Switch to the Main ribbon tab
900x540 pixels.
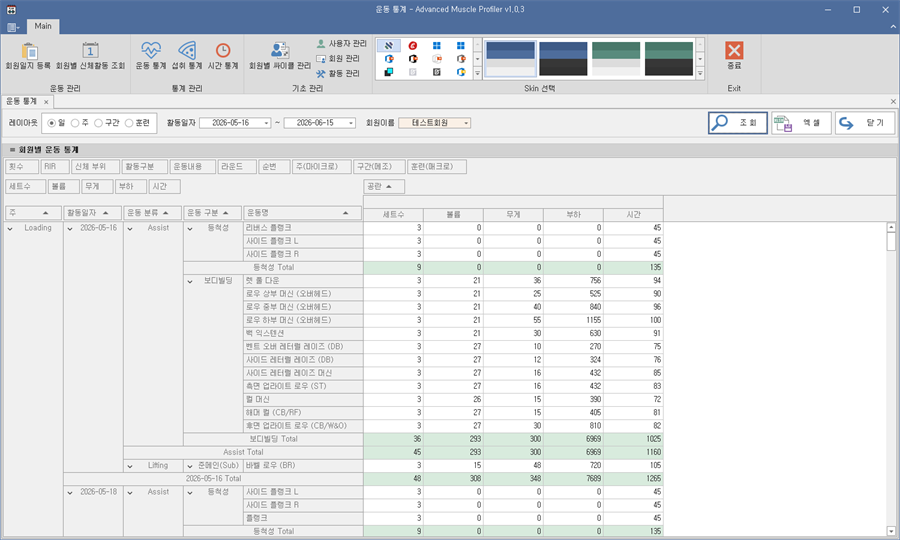point(42,26)
